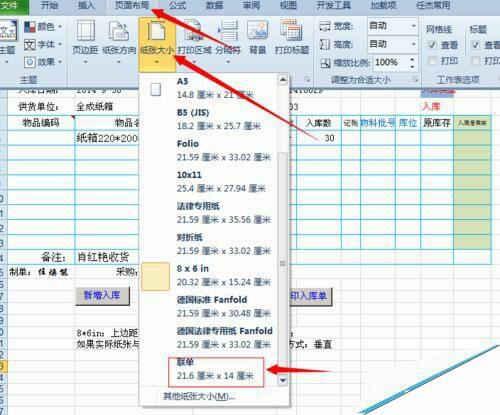Image resolution: width=500 pixels, height=415 pixels.
Task: Switch to the 开始 ribbon tab
Action: coord(49,5)
